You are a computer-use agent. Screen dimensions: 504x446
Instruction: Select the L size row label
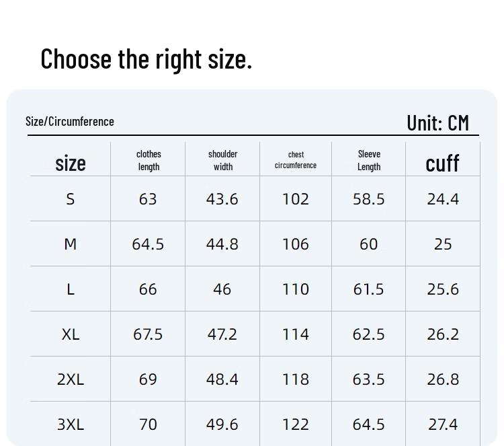click(71, 289)
